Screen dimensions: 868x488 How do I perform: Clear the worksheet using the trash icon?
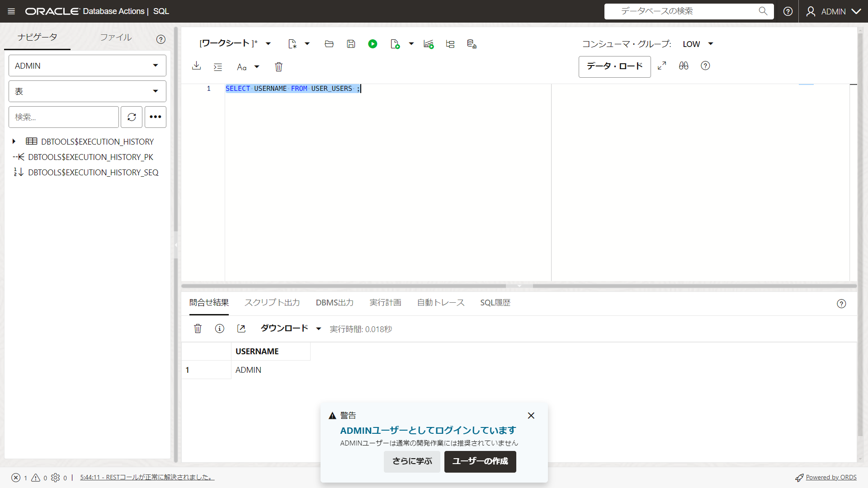(278, 66)
